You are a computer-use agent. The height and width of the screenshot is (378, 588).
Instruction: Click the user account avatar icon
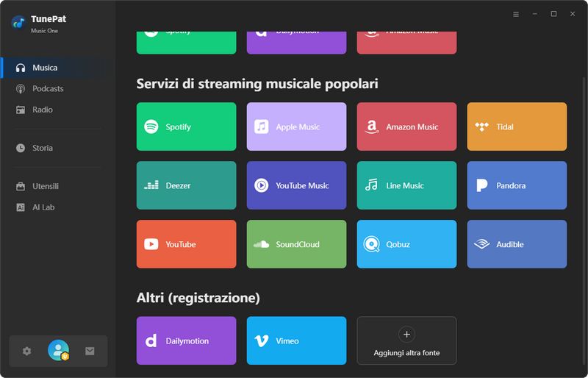point(59,350)
